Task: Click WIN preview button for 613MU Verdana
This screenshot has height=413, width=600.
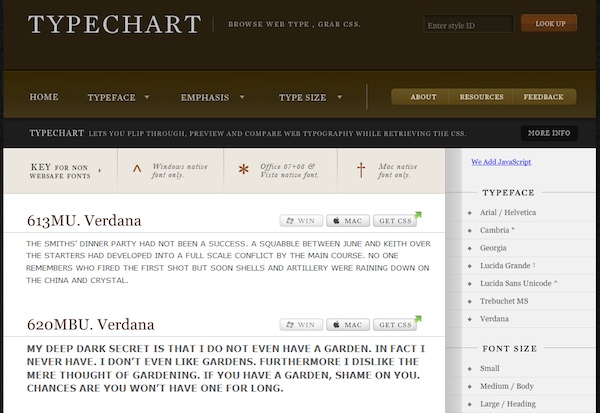Action: click(301, 220)
